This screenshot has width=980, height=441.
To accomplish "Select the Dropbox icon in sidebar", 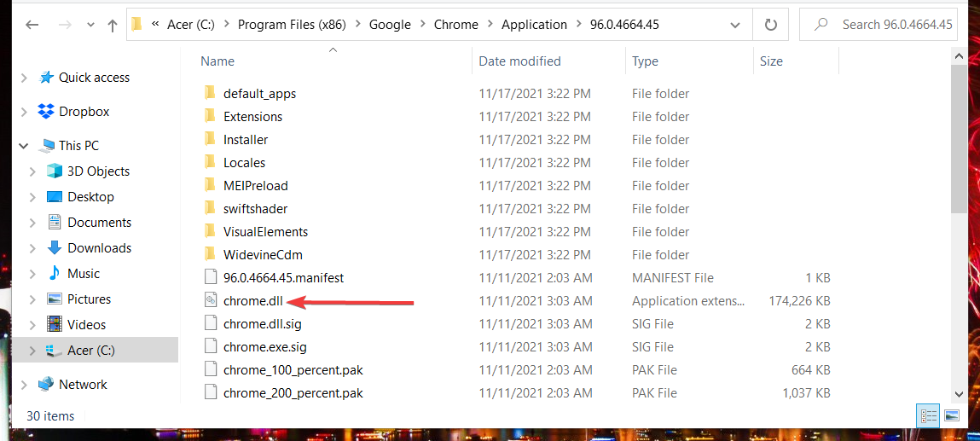I will pyautogui.click(x=46, y=111).
